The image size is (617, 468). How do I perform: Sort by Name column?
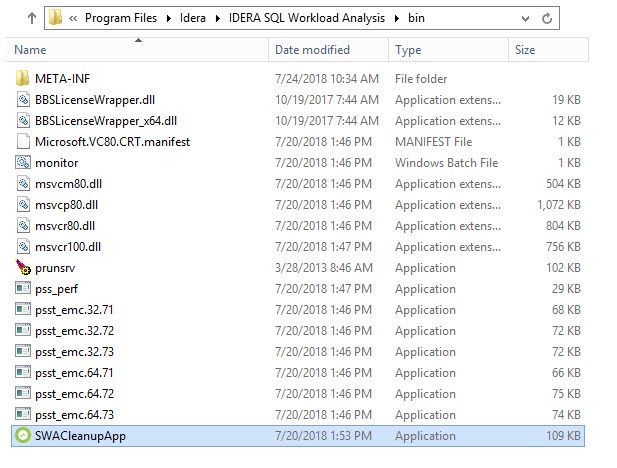click(x=137, y=50)
